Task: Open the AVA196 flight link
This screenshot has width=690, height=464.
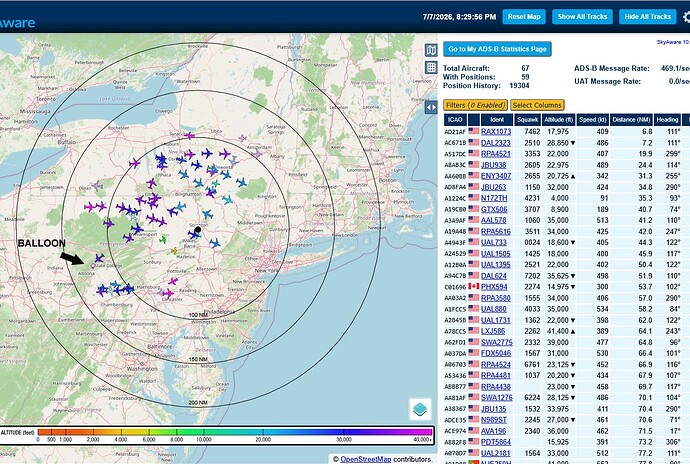Action: 493,431
